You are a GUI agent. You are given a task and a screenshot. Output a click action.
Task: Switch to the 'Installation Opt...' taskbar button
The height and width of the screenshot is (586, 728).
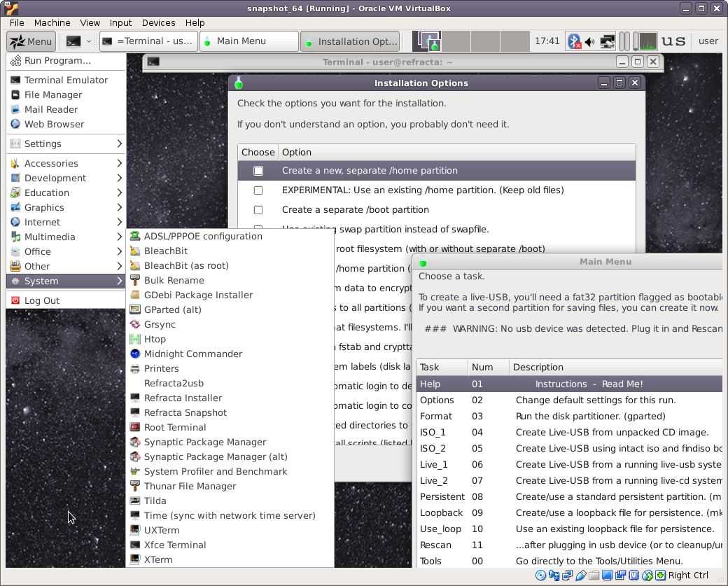click(x=350, y=41)
